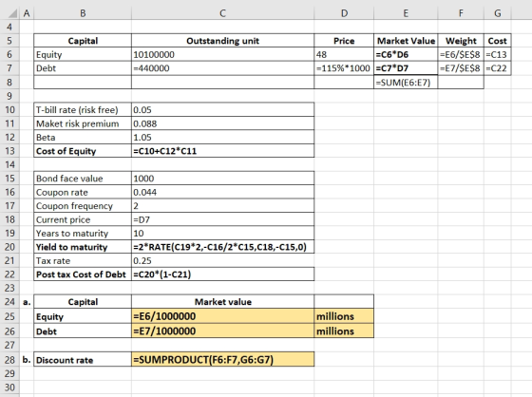Select the =C20*(1-C21) formula cell
532x397 pixels.
[x=222, y=274]
